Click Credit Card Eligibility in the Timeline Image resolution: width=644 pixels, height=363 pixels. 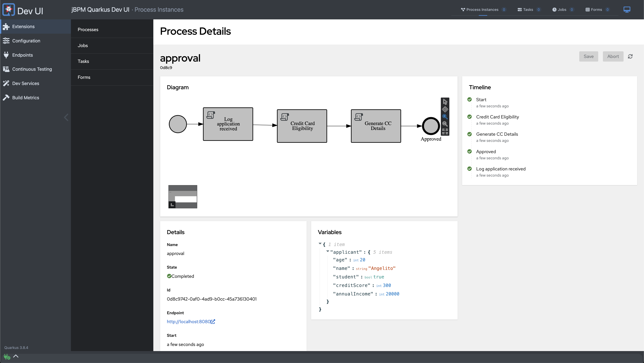(x=497, y=117)
